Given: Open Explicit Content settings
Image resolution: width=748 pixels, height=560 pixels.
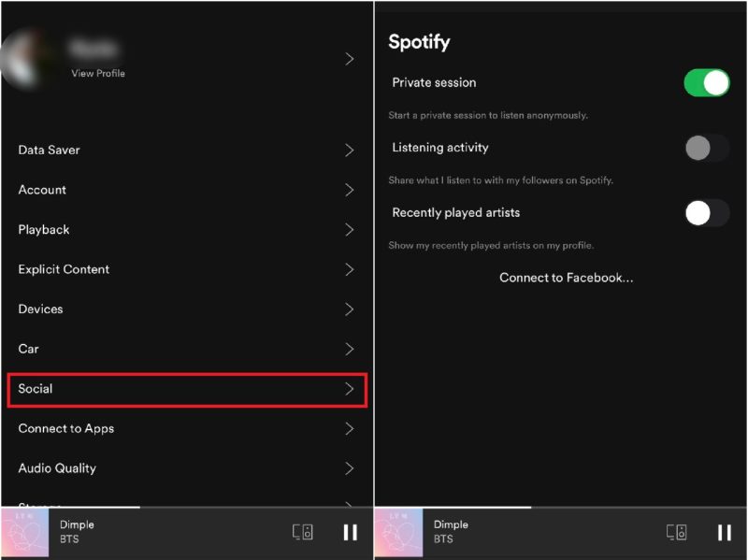Looking at the screenshot, I should click(63, 269).
